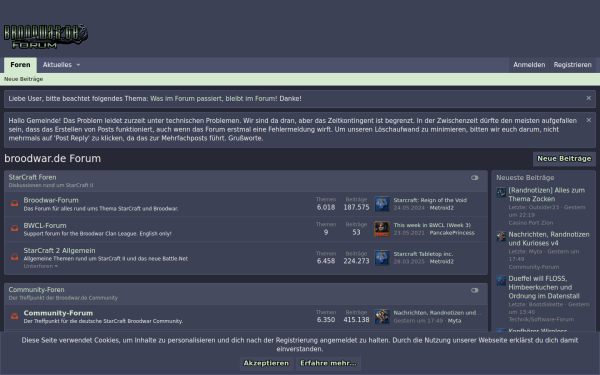The height and width of the screenshot is (375, 600).
Task: Select the Foren tab
Action: pyautogui.click(x=20, y=65)
